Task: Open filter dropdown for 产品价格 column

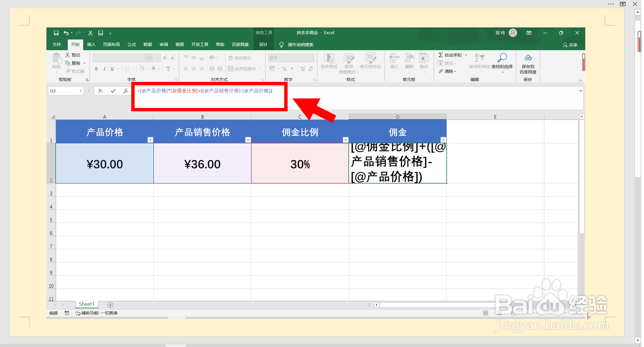Action: tap(150, 140)
